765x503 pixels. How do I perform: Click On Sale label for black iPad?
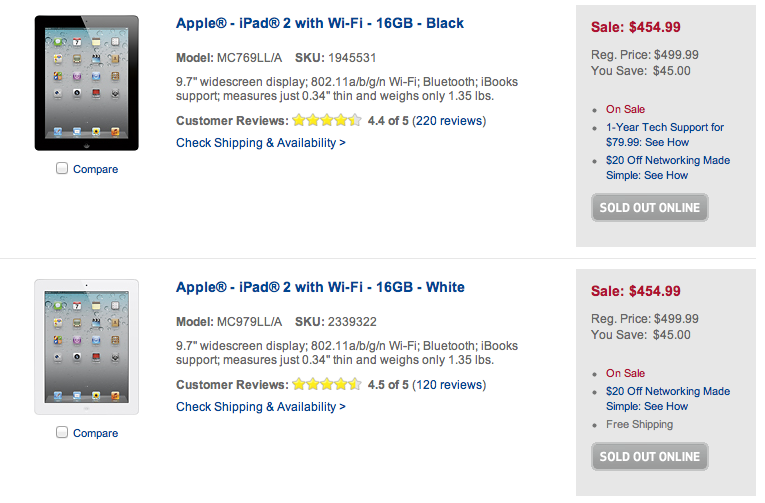click(625, 109)
